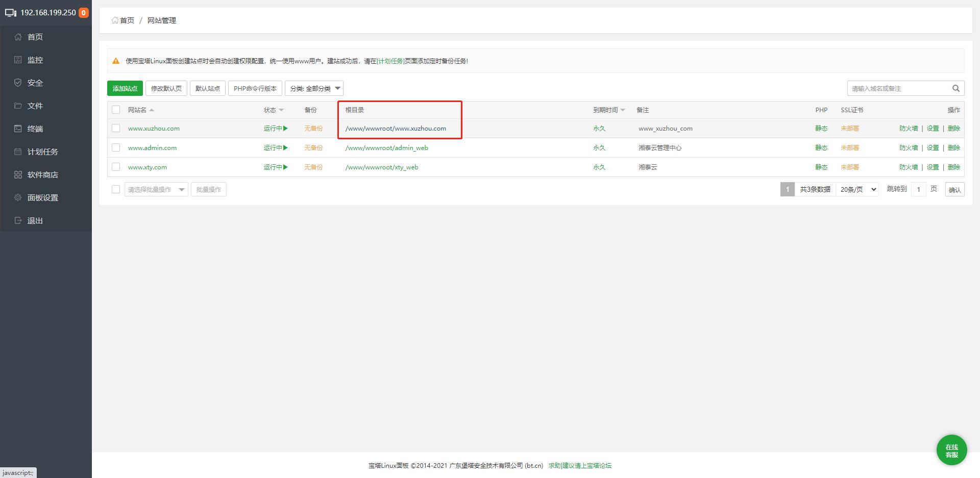Sort by 网站名 column header
Image resolution: width=980 pixels, height=478 pixels.
141,110
